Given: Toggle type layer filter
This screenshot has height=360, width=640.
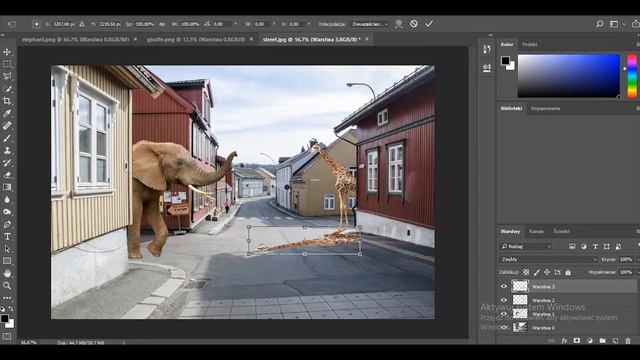Looking at the screenshot, I should (595, 247).
